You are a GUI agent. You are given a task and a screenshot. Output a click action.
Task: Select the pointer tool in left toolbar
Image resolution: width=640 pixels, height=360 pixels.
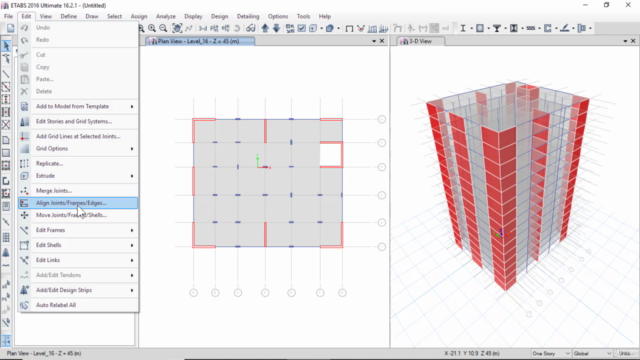pos(6,46)
